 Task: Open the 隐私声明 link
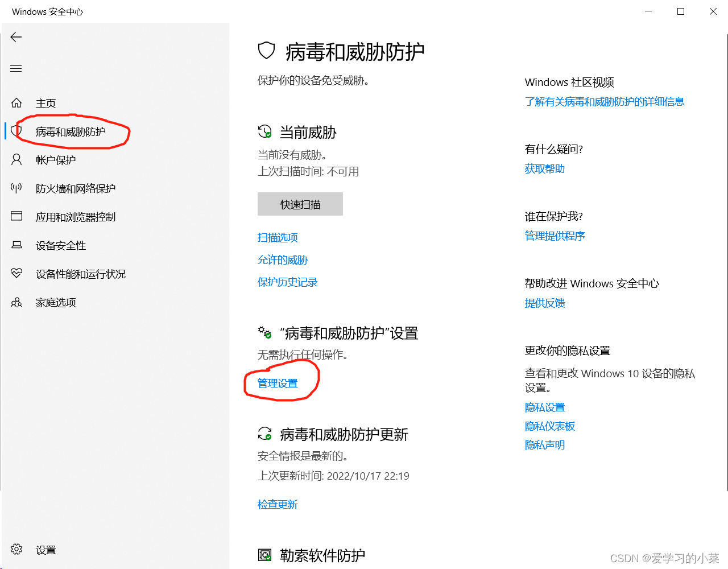[545, 445]
